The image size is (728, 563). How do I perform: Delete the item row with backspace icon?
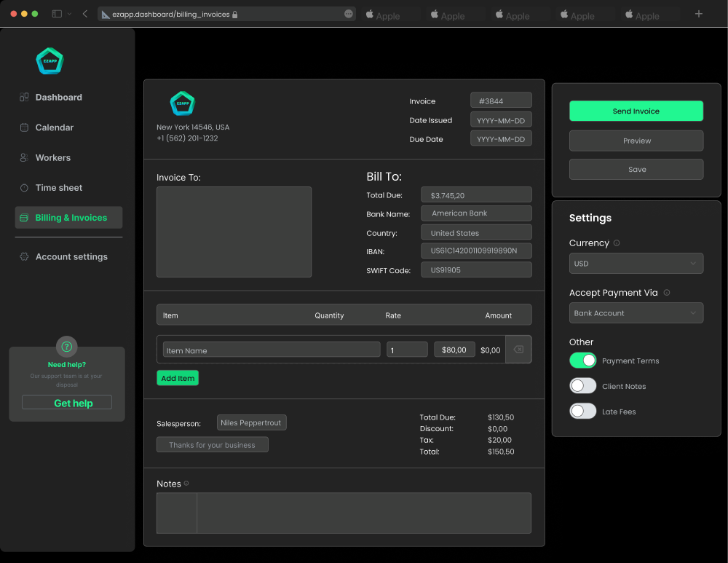(518, 350)
